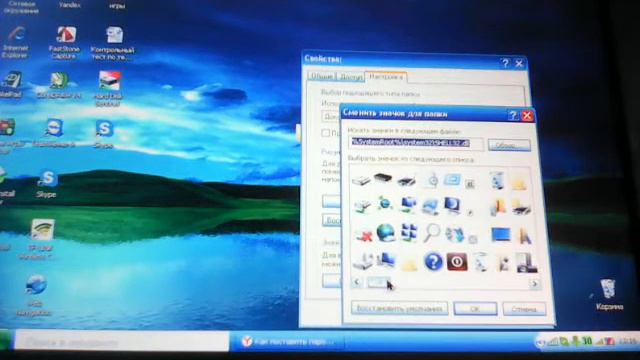
Task: Open the TP-LINK wireless utility icon
Action: pyautogui.click(x=42, y=239)
